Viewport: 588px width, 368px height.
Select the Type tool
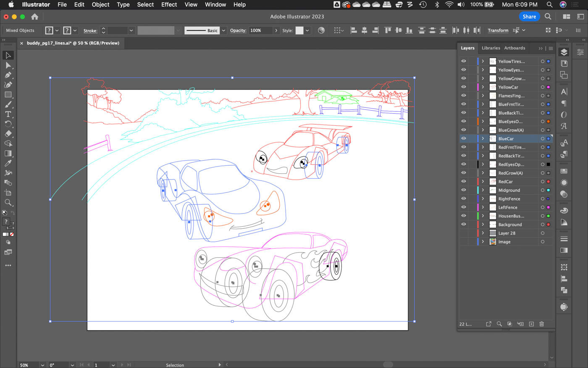pos(8,114)
